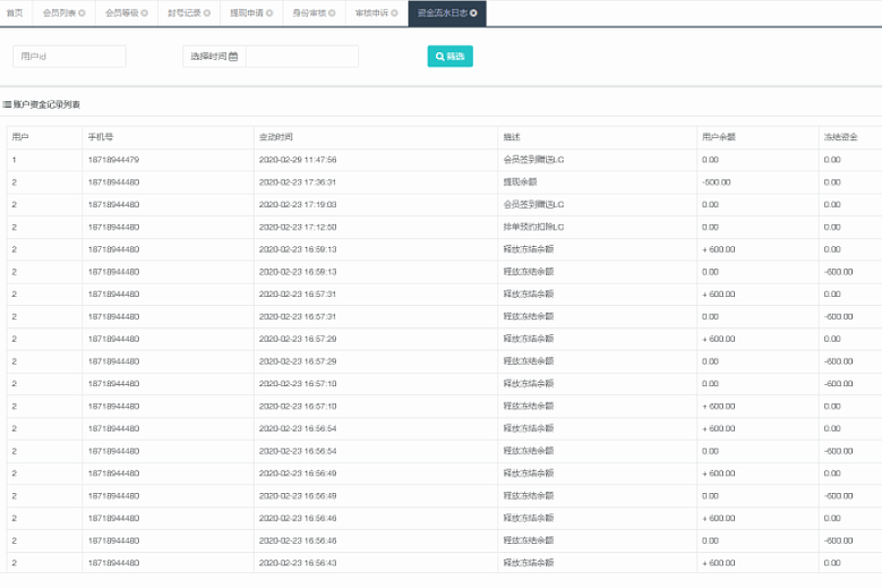
Task: Close the 封号记录 tab via its x icon
Action: (207, 13)
